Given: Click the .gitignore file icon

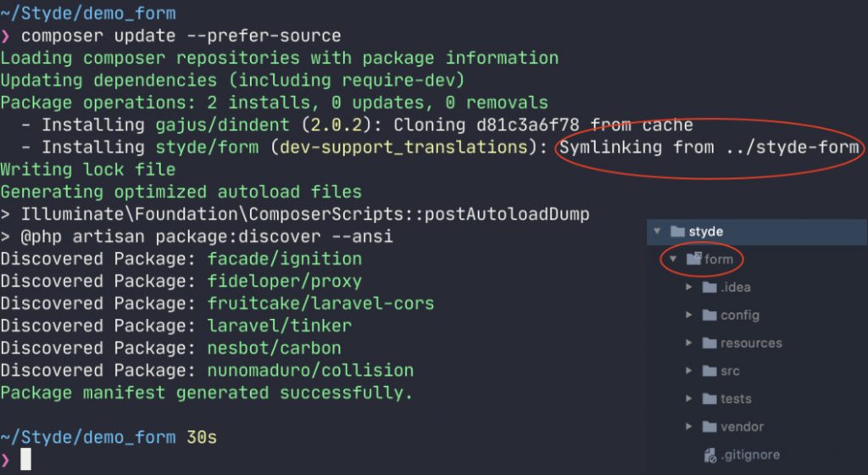Looking at the screenshot, I should [x=710, y=455].
